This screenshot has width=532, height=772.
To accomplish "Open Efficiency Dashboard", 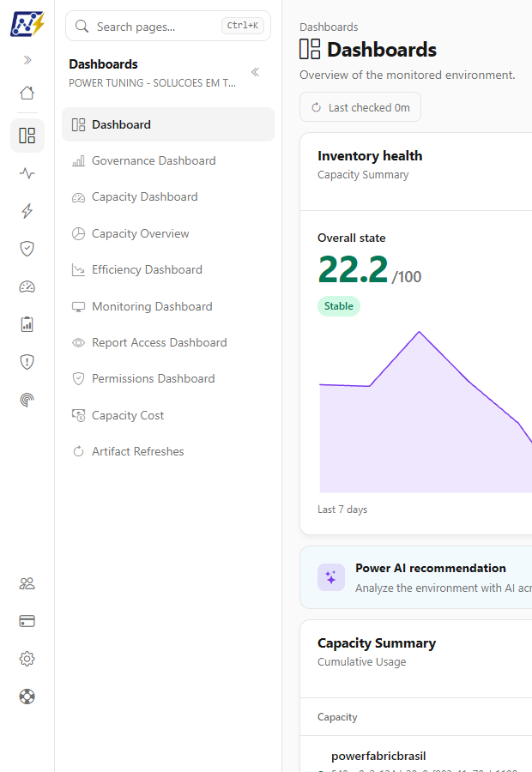I will pyautogui.click(x=168, y=270).
